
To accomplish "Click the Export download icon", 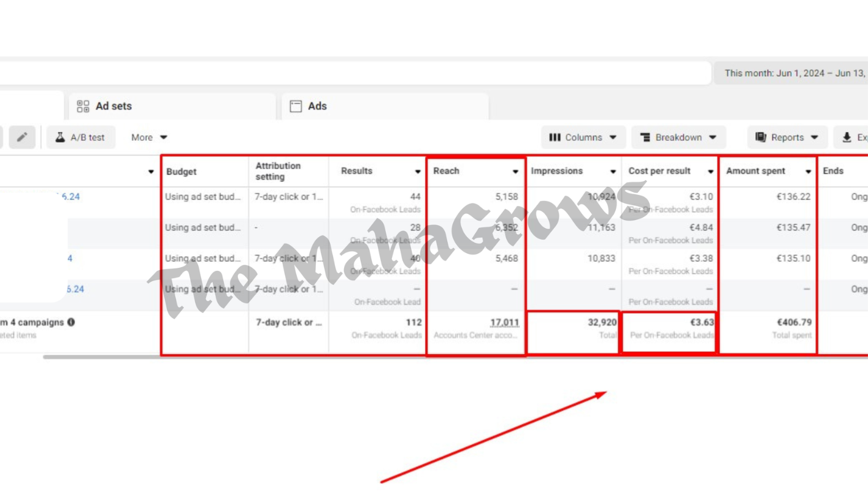I will (847, 137).
